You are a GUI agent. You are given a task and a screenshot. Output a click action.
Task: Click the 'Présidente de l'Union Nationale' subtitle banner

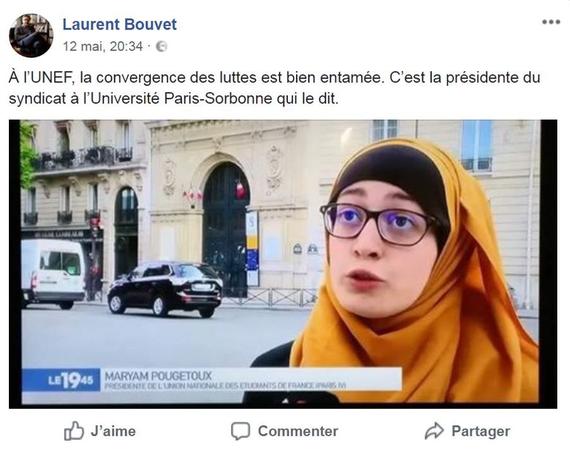(225, 385)
